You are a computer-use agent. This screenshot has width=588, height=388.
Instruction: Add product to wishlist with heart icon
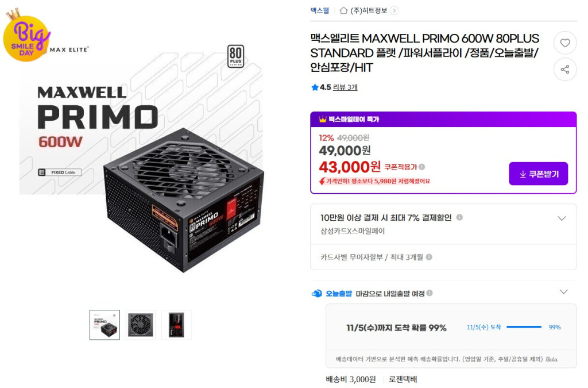(565, 43)
